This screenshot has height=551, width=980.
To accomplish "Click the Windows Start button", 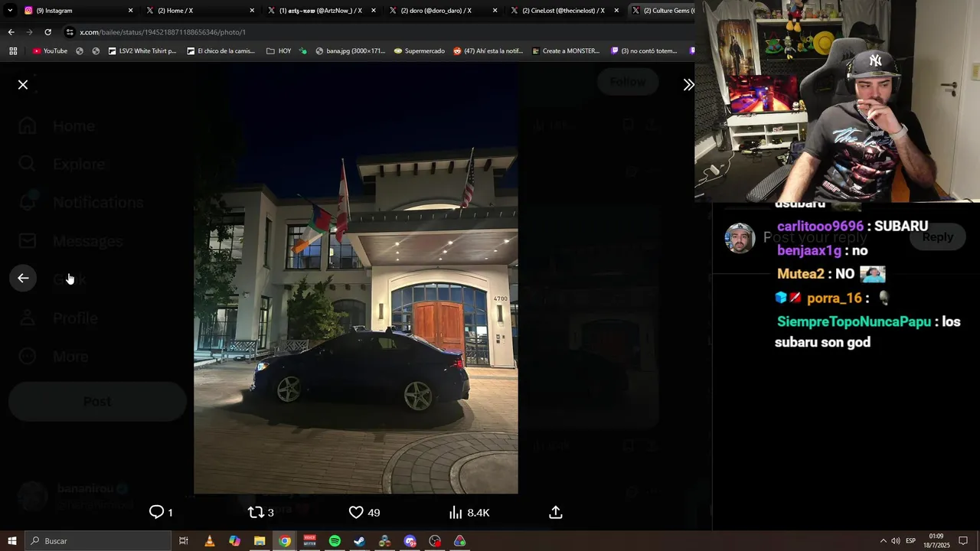I will 11,541.
